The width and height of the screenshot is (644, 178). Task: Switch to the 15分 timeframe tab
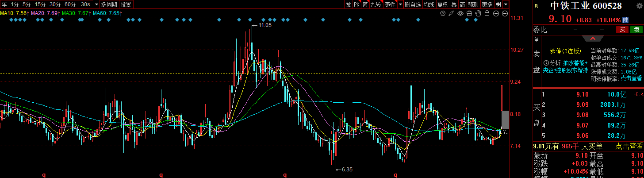(40, 4)
